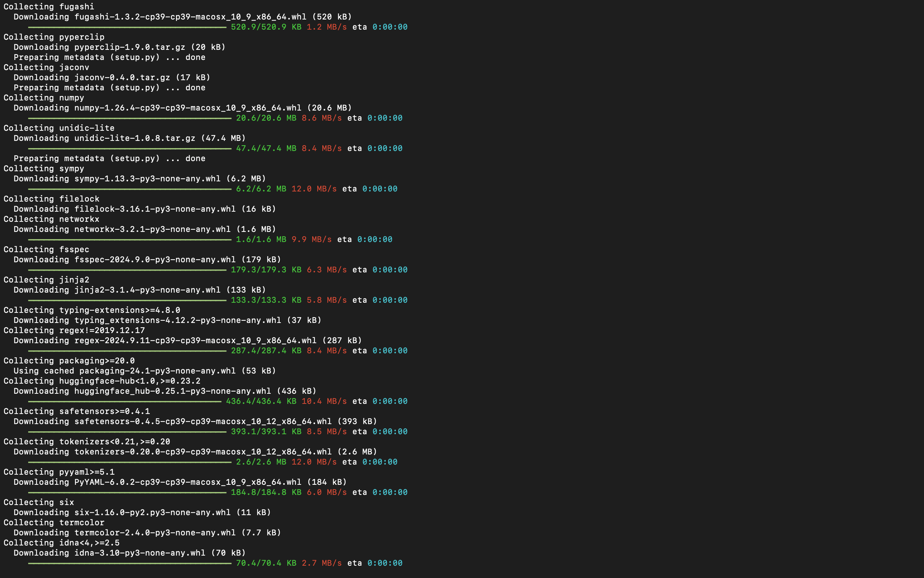Click the 10.4 MB/s speed value
This screenshot has width=924, height=578.
click(324, 401)
